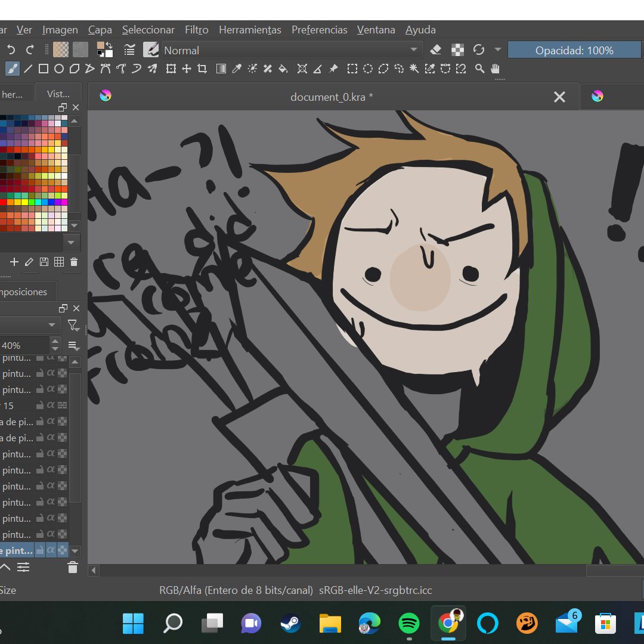644x644 pixels.
Task: Delete the selected layer with trash icon
Action: click(73, 567)
